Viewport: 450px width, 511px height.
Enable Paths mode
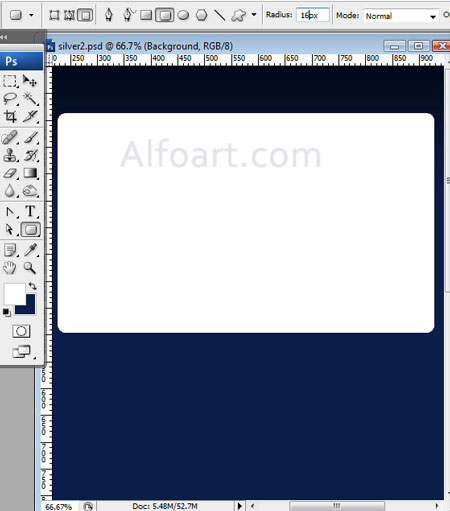[69, 15]
